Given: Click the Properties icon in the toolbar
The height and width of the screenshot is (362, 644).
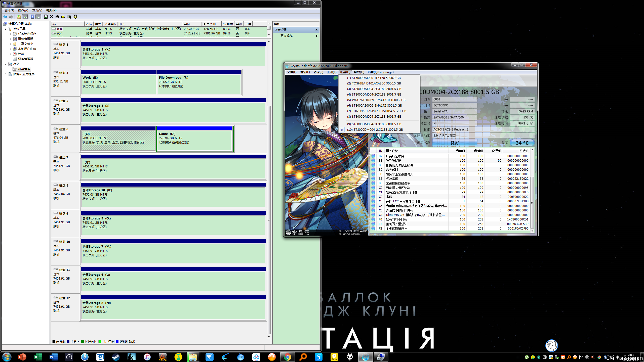Looking at the screenshot, I should tap(57, 17).
